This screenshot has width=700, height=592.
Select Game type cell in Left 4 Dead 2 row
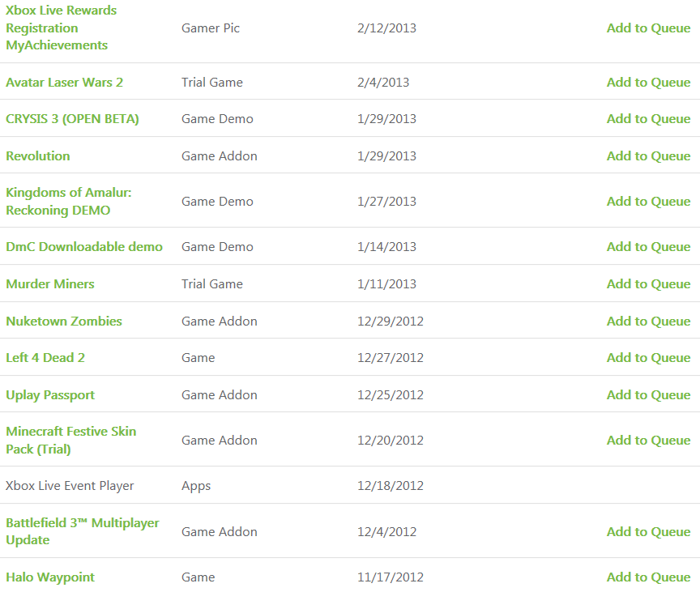[198, 358]
